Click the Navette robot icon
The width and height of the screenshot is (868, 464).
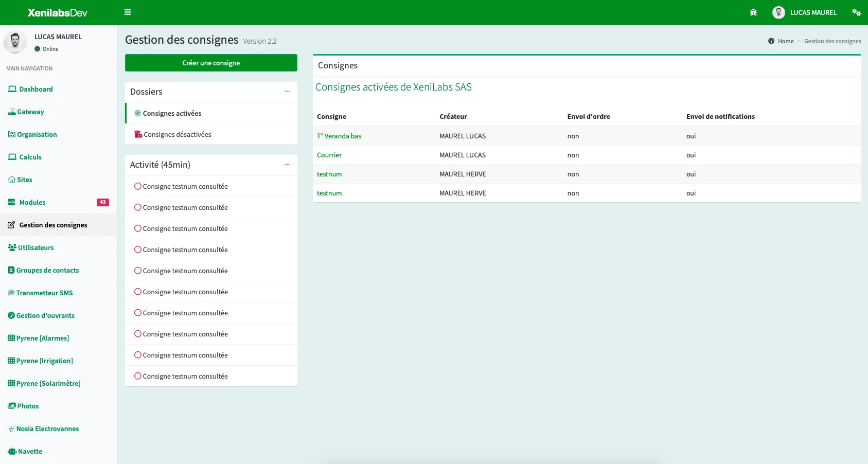(12, 451)
